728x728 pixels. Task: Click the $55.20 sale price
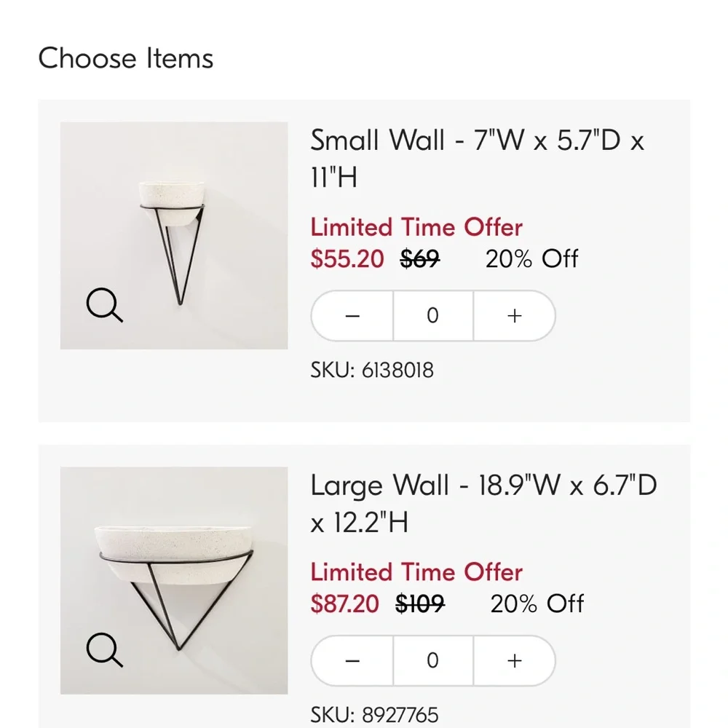347,258
